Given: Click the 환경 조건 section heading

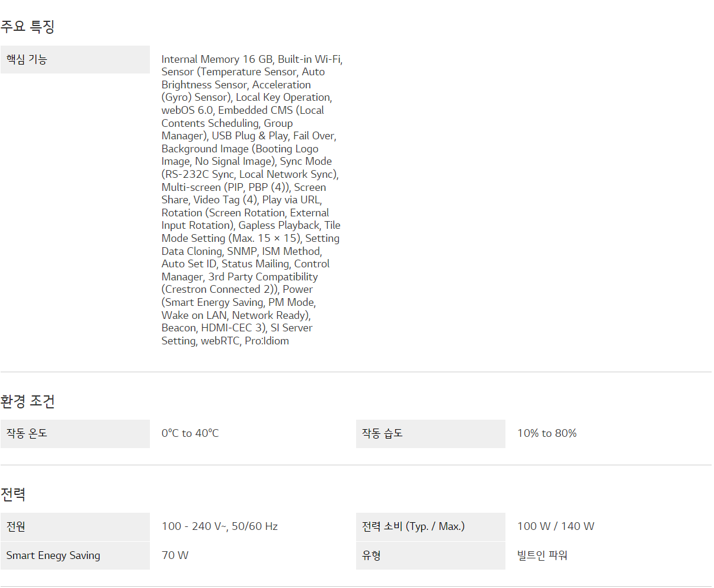Looking at the screenshot, I should (28, 401).
